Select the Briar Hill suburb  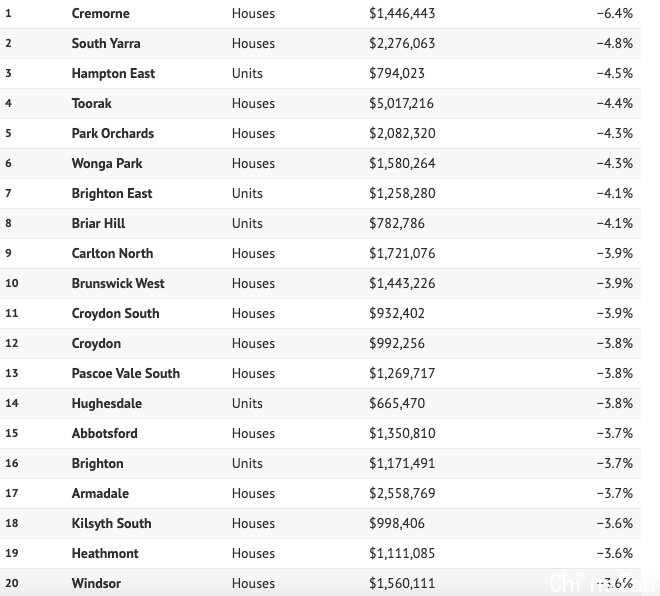click(98, 223)
